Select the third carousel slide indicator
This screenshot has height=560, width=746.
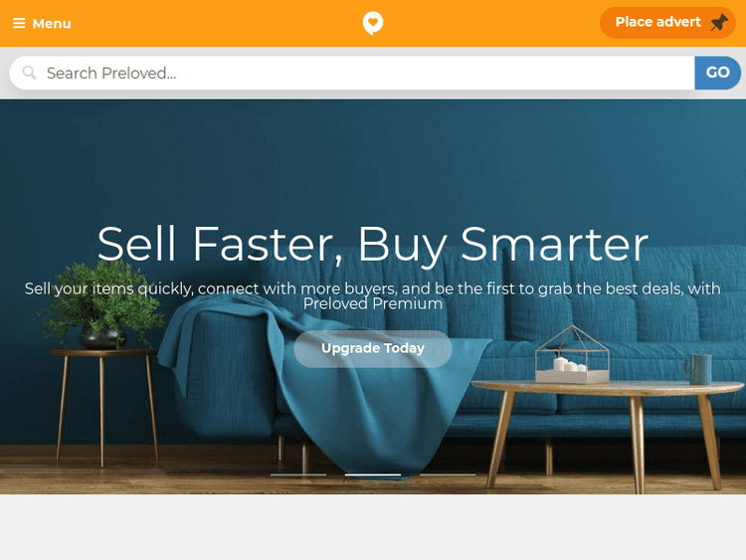click(448, 474)
